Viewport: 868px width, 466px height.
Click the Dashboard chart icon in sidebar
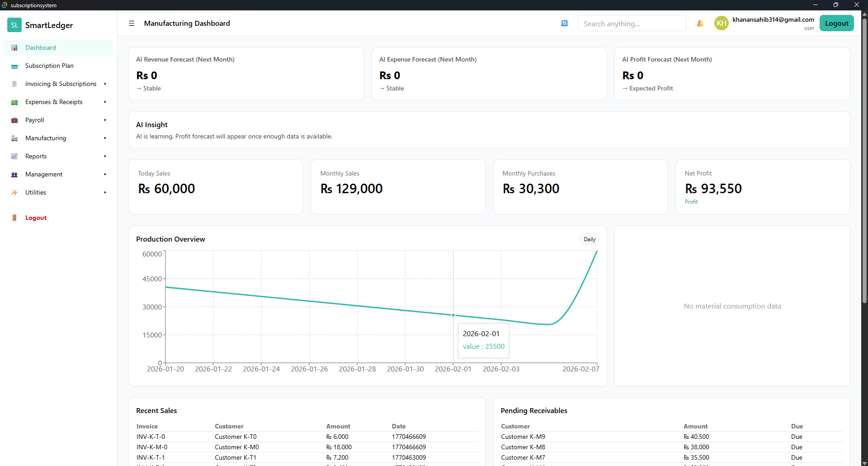pos(14,48)
